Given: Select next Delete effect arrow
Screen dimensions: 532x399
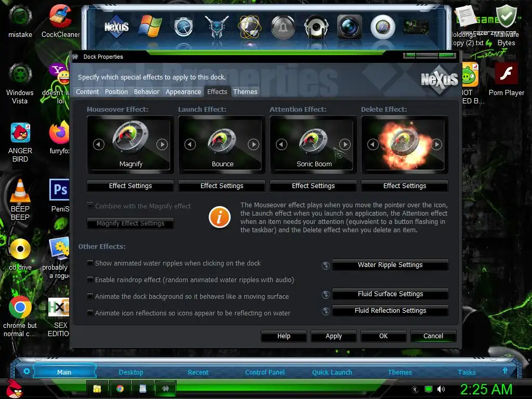Looking at the screenshot, I should pyautogui.click(x=436, y=144).
